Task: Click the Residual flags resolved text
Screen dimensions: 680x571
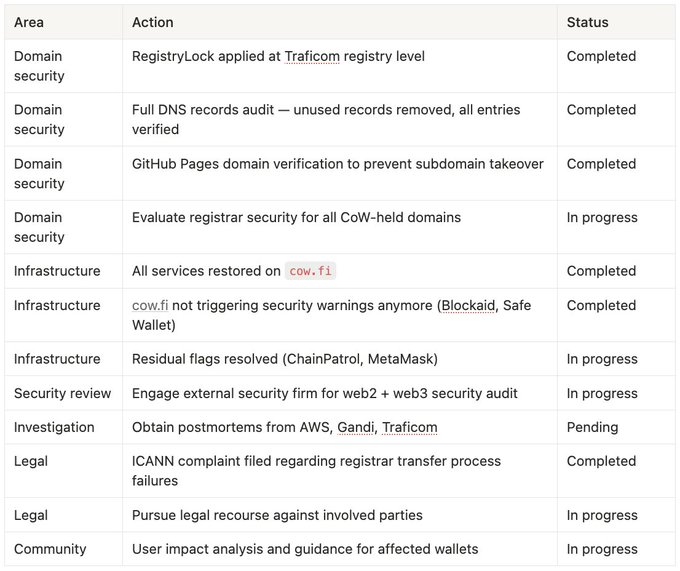Action: pyautogui.click(x=286, y=359)
